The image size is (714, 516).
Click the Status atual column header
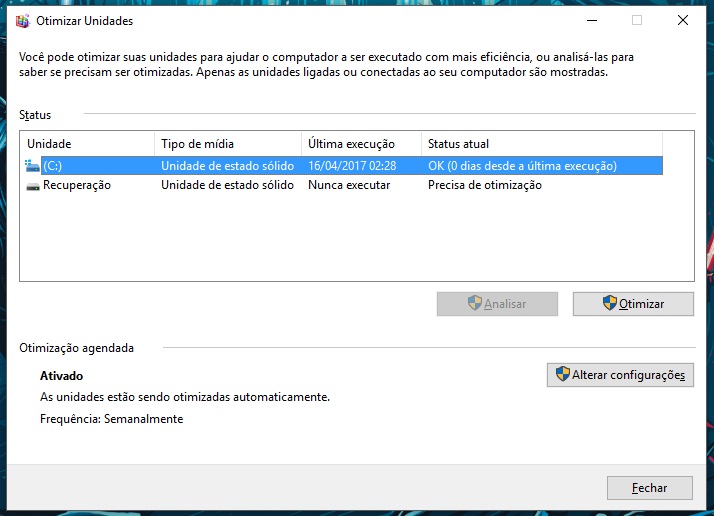click(x=556, y=144)
